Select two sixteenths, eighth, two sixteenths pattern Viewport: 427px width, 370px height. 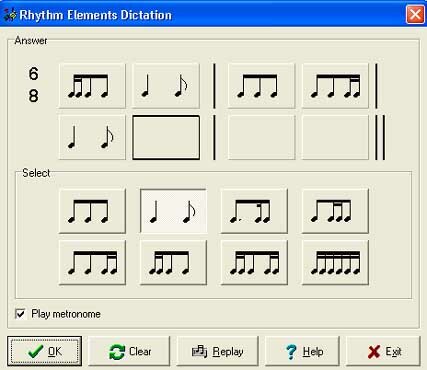pyautogui.click(x=254, y=262)
